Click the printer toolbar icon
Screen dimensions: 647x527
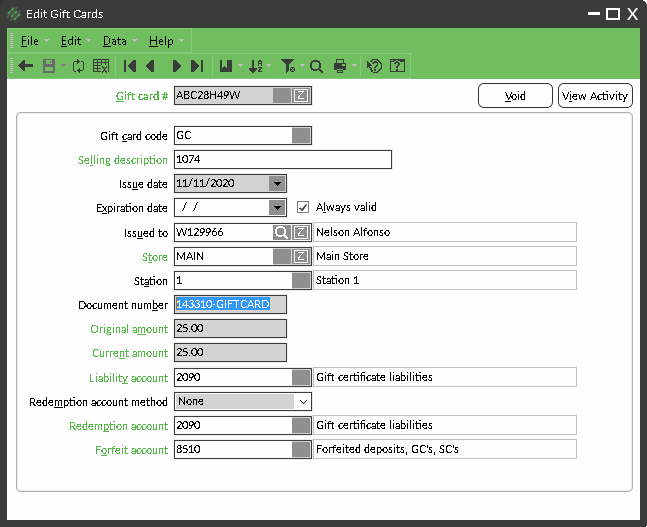coord(340,66)
